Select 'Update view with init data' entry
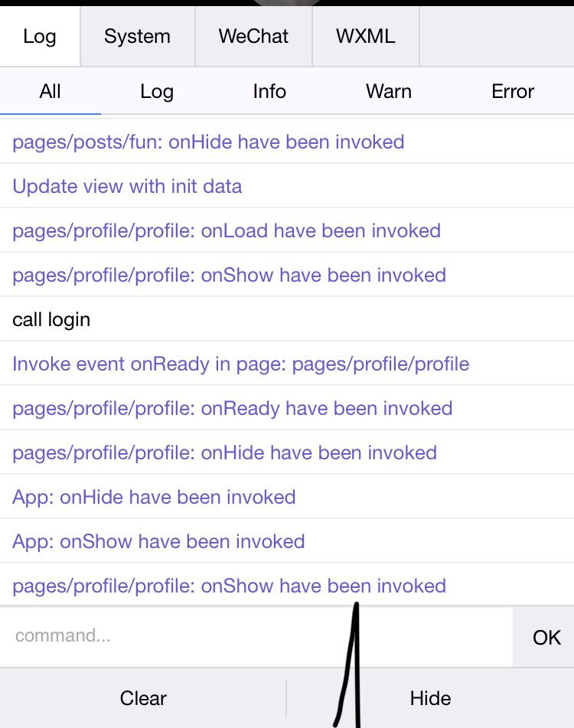This screenshot has height=728, width=574. point(127,186)
